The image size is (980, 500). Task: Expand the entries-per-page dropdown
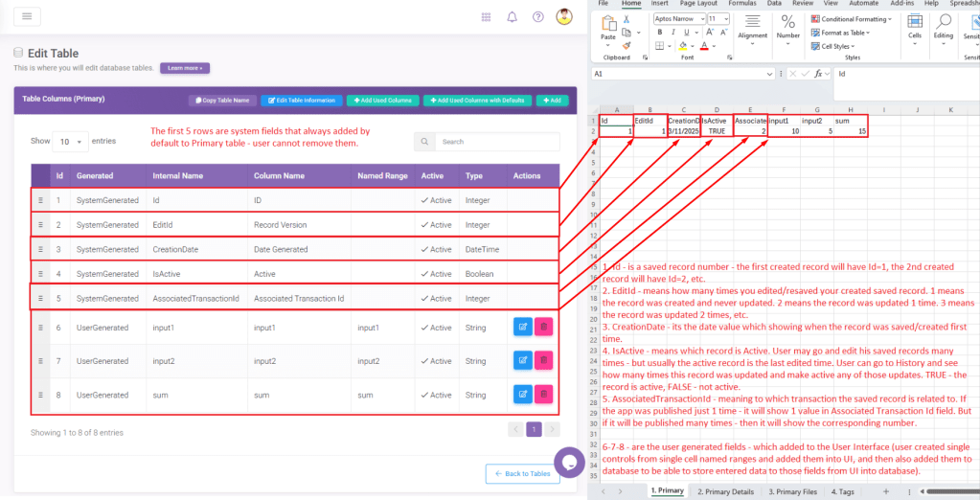coord(70,142)
